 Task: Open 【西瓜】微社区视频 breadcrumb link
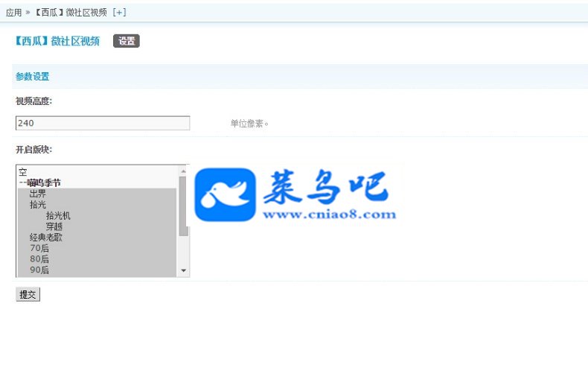tap(71, 13)
